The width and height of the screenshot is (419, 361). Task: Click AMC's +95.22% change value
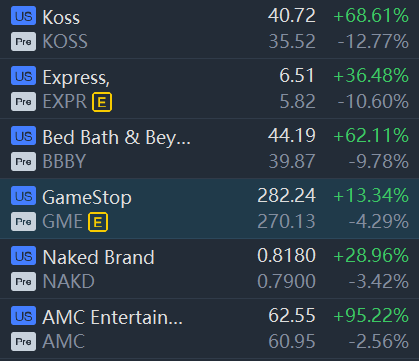(x=371, y=315)
